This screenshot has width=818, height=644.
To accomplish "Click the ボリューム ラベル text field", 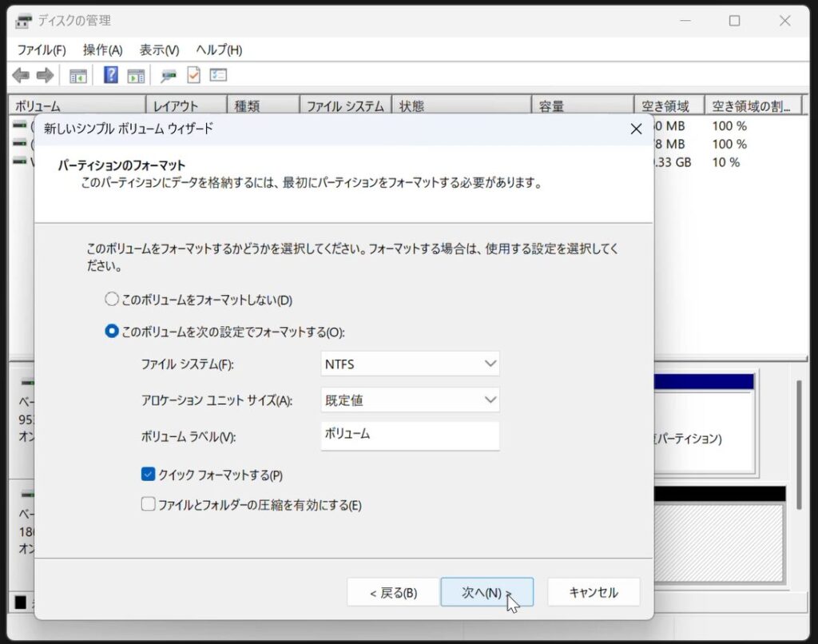I will [410, 435].
